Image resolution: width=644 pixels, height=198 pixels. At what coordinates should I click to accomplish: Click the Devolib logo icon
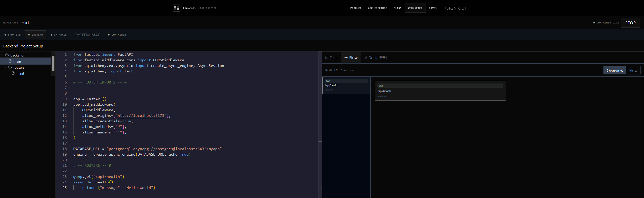point(177,8)
